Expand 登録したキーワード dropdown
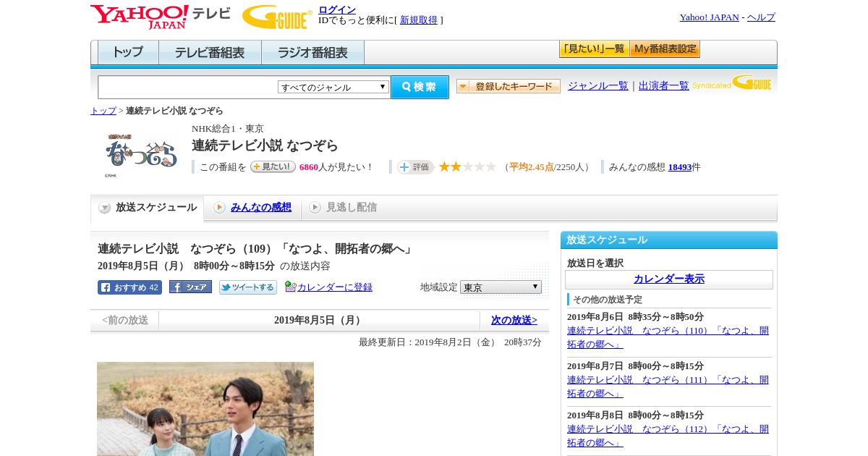The width and height of the screenshot is (868, 456). point(509,86)
